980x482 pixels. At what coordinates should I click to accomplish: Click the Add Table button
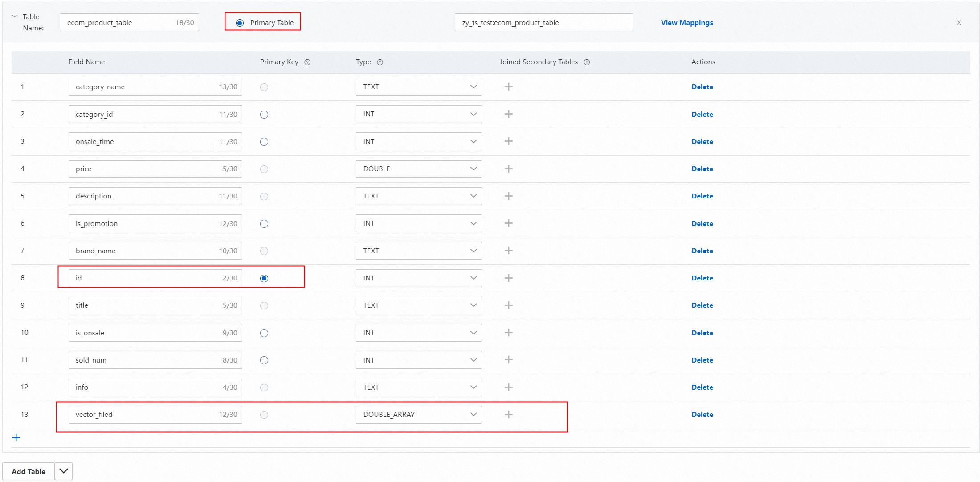[x=29, y=471]
